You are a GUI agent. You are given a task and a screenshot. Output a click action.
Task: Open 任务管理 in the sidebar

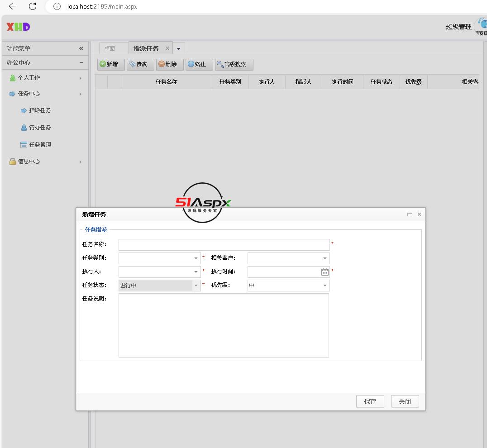tap(40, 145)
